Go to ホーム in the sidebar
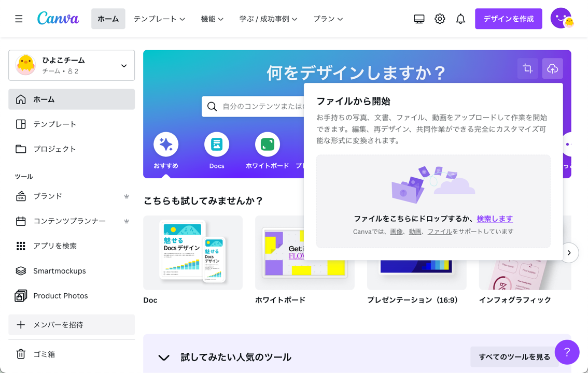This screenshot has width=588, height=373. [72, 99]
